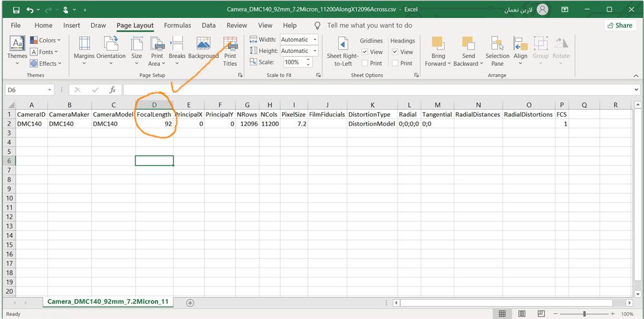Click Tell me lightbulb search
The height and width of the screenshot is (319, 644).
(317, 25)
